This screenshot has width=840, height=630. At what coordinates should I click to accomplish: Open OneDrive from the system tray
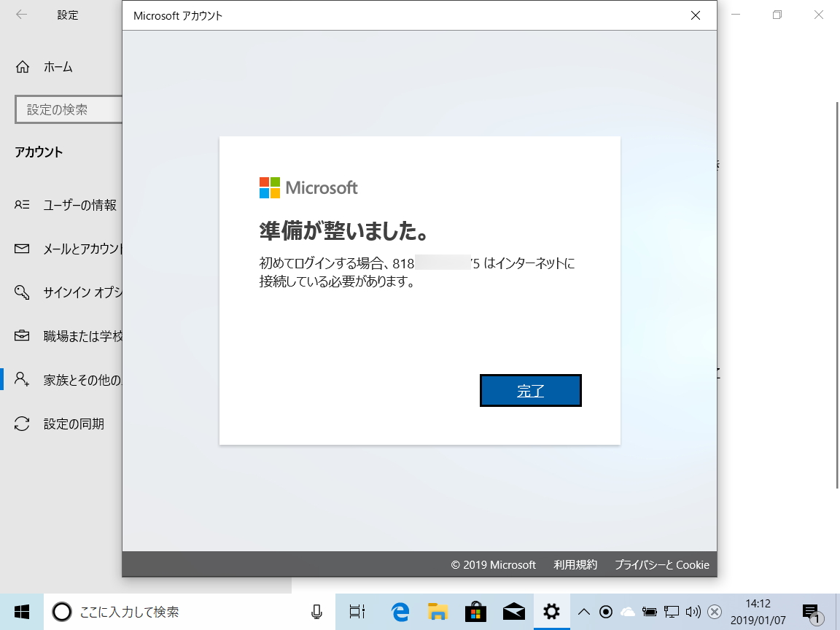click(x=628, y=612)
